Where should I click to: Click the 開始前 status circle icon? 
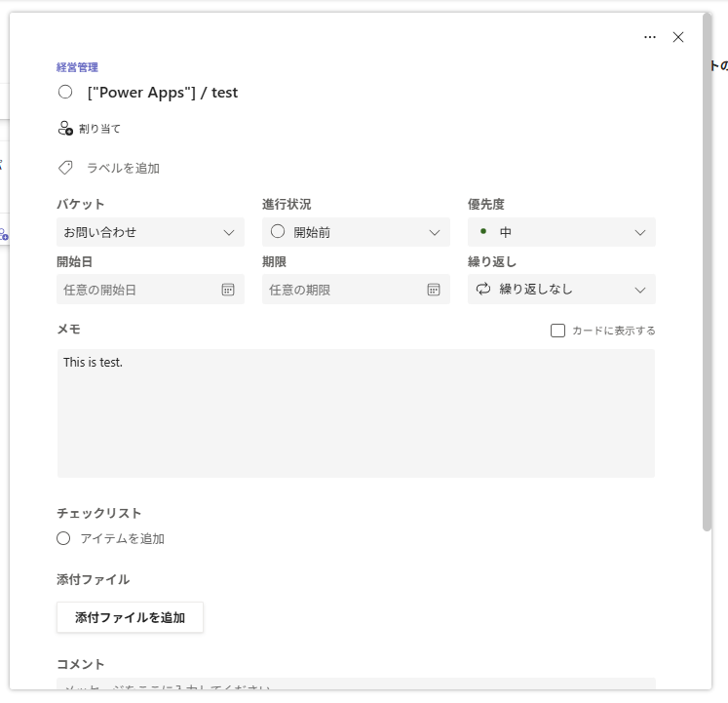[x=278, y=231]
